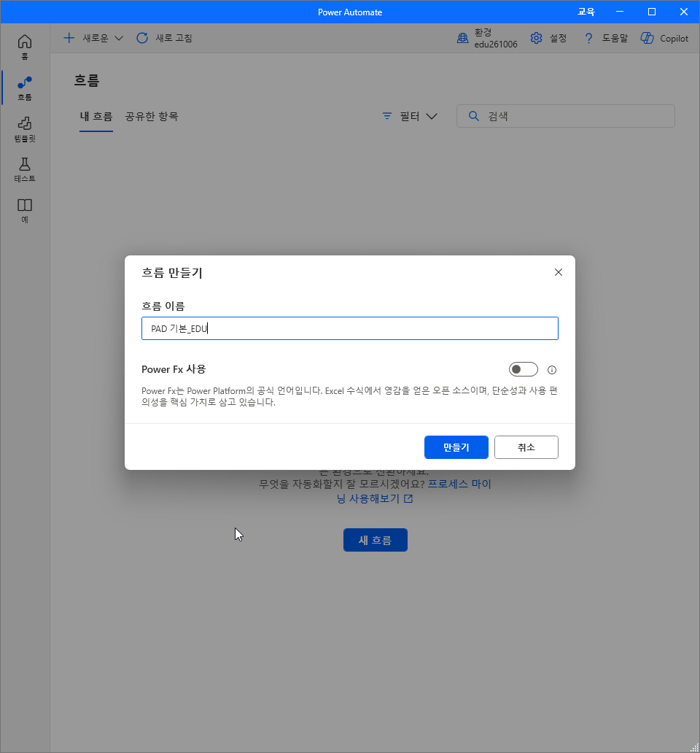700x753 pixels.
Task: Click the 취소 button
Action: point(526,447)
